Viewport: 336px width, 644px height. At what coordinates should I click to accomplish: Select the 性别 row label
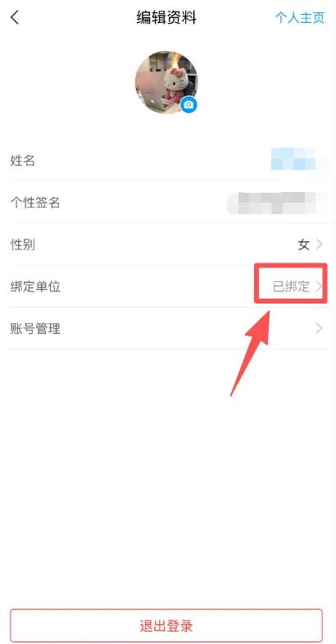pos(23,244)
